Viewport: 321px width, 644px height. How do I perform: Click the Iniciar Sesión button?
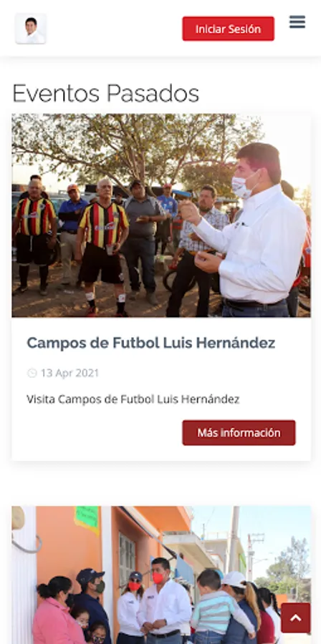pyautogui.click(x=228, y=29)
